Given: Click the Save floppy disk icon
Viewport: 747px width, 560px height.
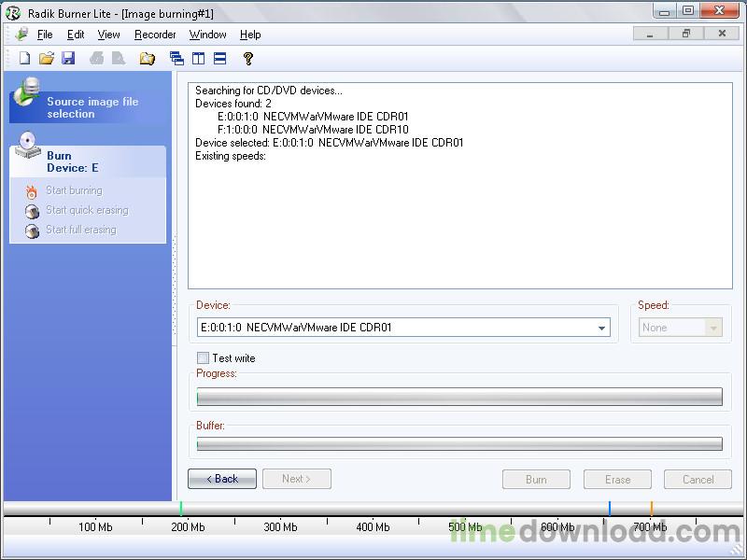Looking at the screenshot, I should point(68,58).
